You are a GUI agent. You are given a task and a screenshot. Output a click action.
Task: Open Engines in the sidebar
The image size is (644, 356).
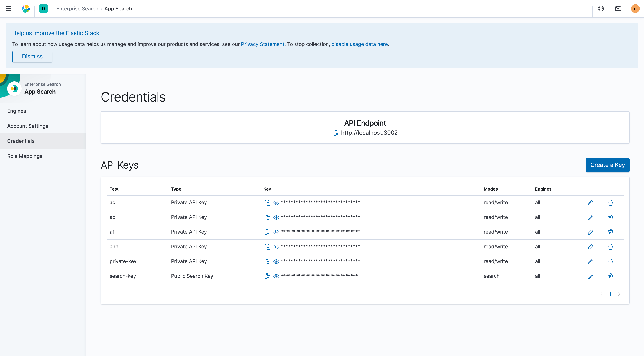click(x=17, y=111)
